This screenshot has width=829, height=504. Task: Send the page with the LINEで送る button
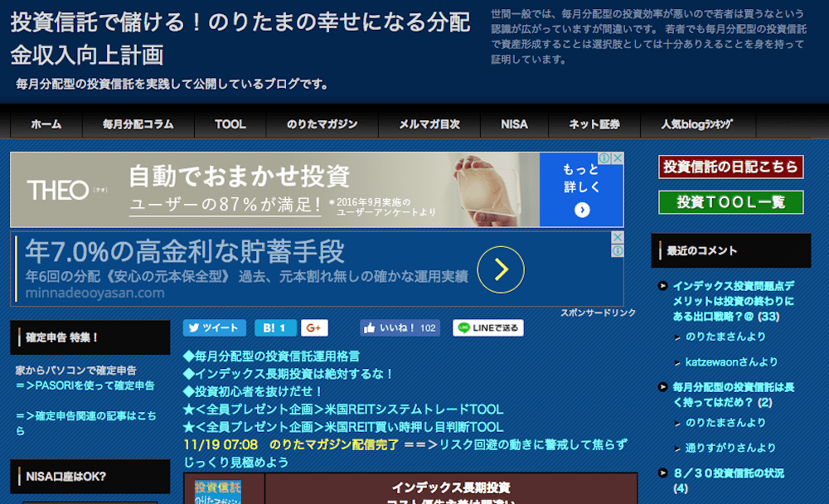click(488, 327)
